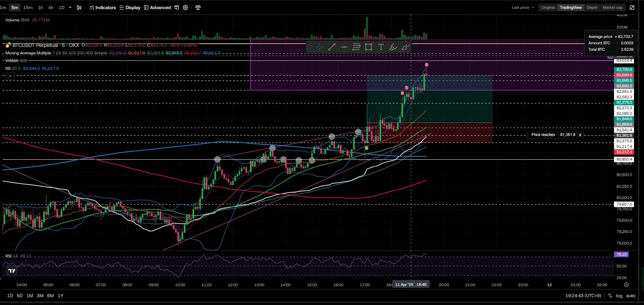The image size is (644, 305).
Task: Select the BB 20 2 indicator legend
Action: point(13,69)
